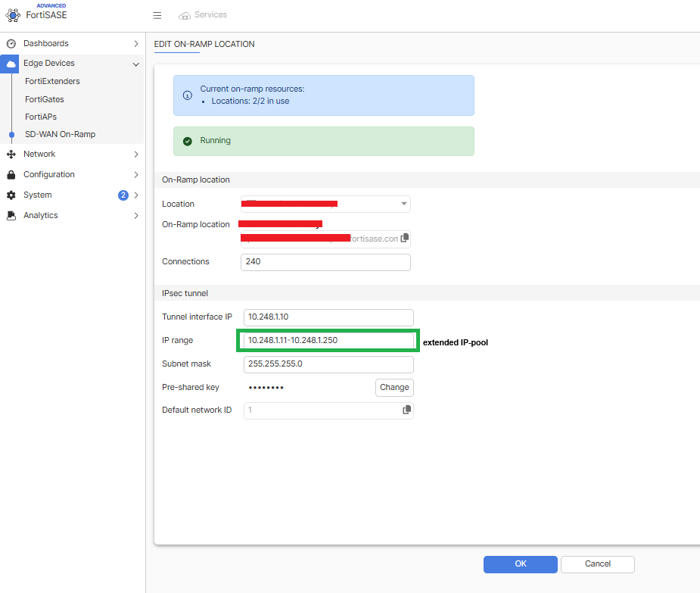The width and height of the screenshot is (700, 593).
Task: Click the Edge Devices cloud icon
Action: click(x=11, y=64)
